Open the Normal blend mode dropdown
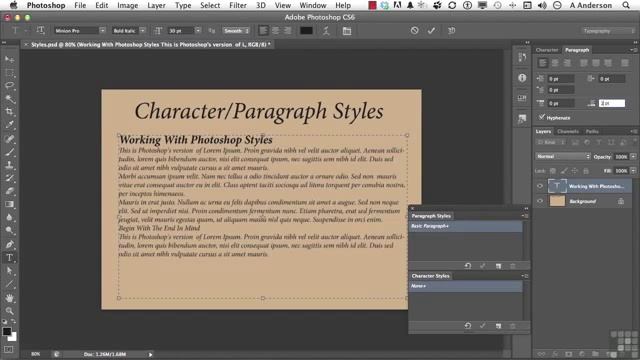 click(x=563, y=156)
